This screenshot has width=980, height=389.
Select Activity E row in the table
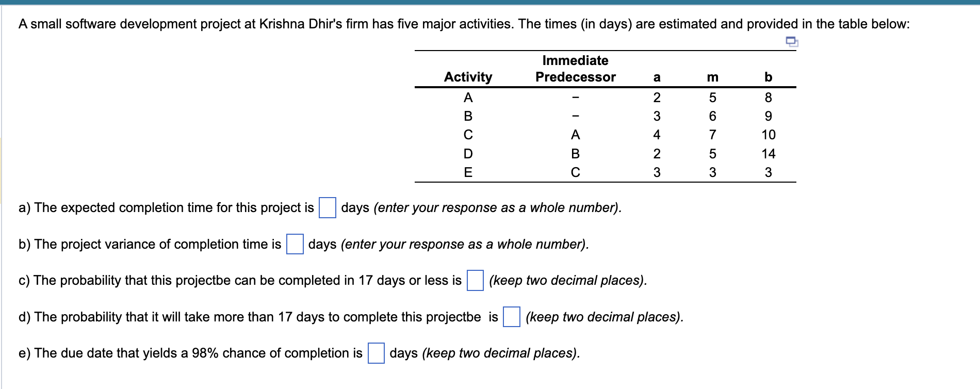point(467,173)
